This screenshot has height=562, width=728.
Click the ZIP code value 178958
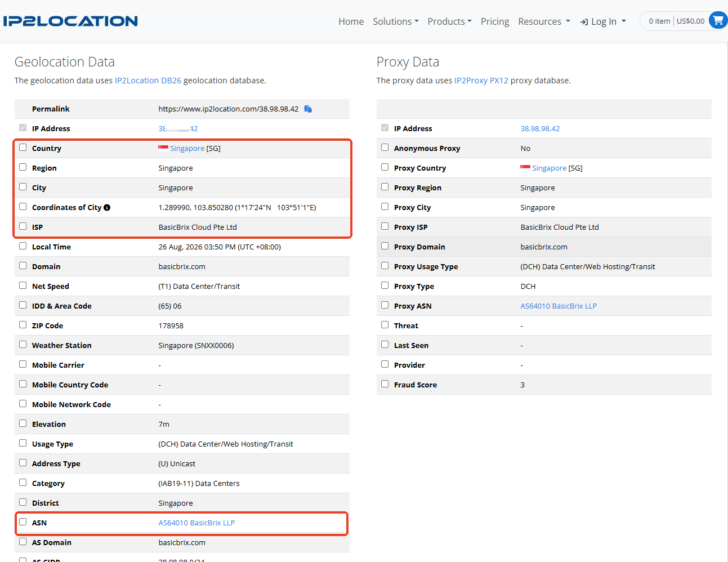point(171,325)
